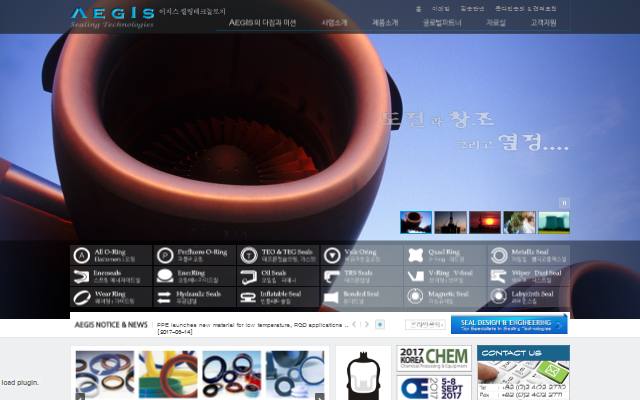Open the blue rings gallery photo

pos(295,375)
